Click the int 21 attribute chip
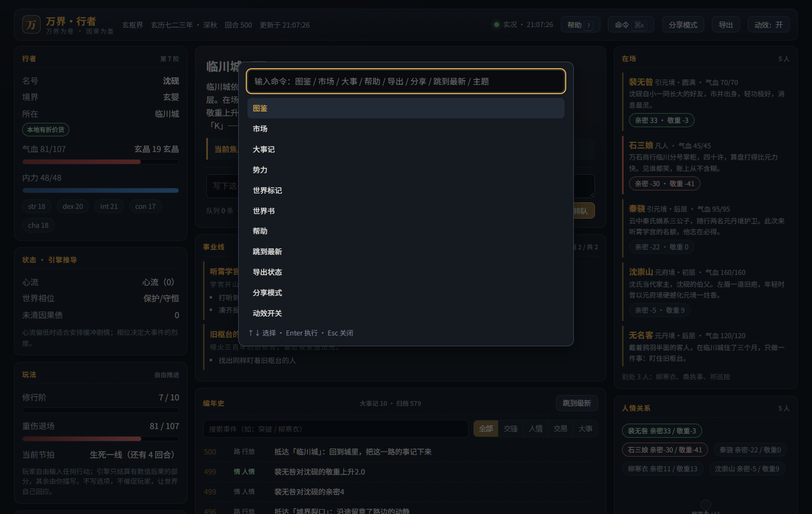812x514 pixels. click(x=109, y=206)
